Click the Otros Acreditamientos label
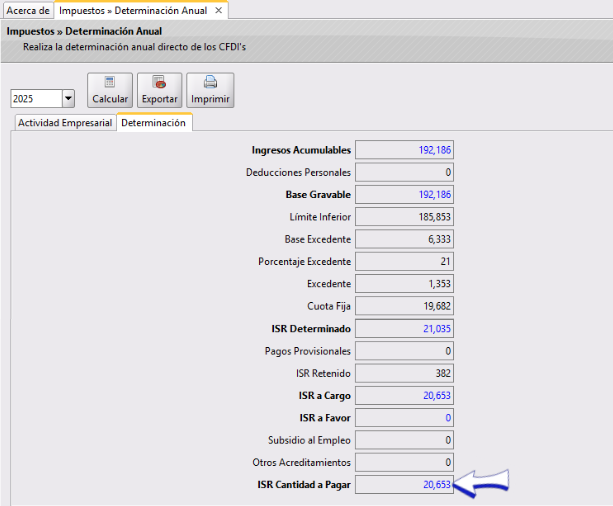Viewport: 613px width, 506px height. click(x=301, y=462)
